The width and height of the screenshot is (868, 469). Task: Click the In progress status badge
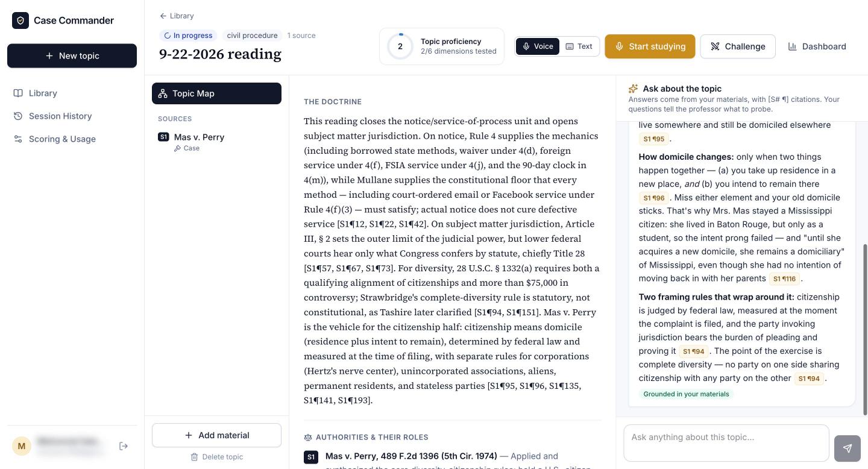188,36
